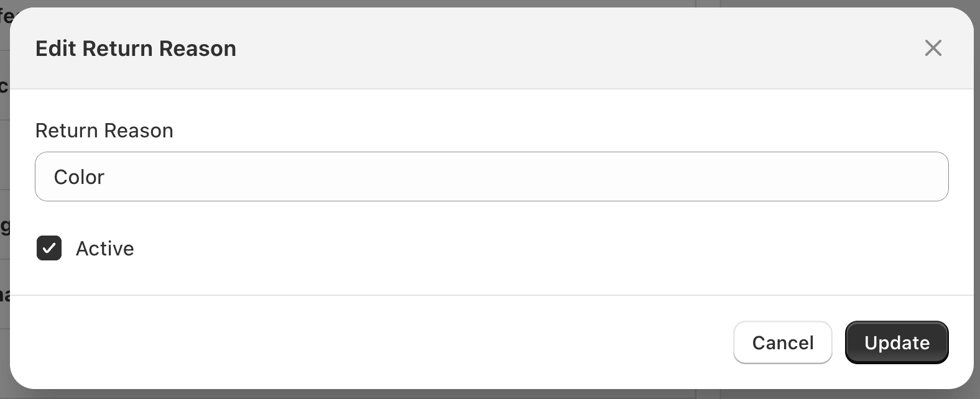The image size is (980, 399).
Task: Click the black checkmark box beside Active
Action: tap(49, 248)
